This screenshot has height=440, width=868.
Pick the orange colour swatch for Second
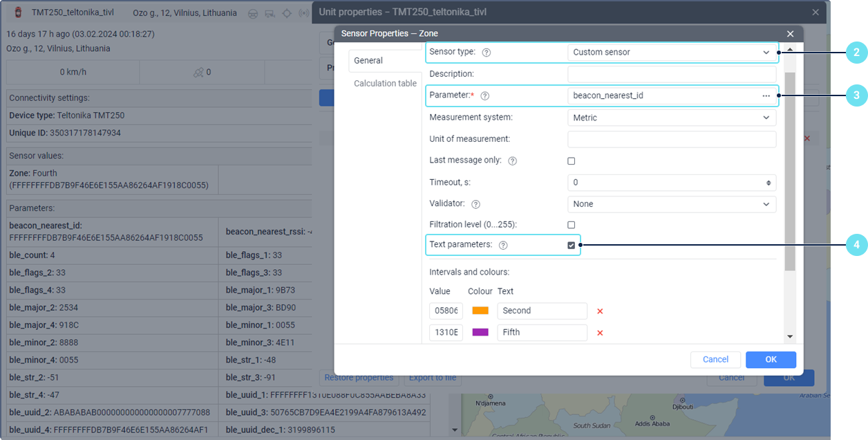[x=480, y=311]
